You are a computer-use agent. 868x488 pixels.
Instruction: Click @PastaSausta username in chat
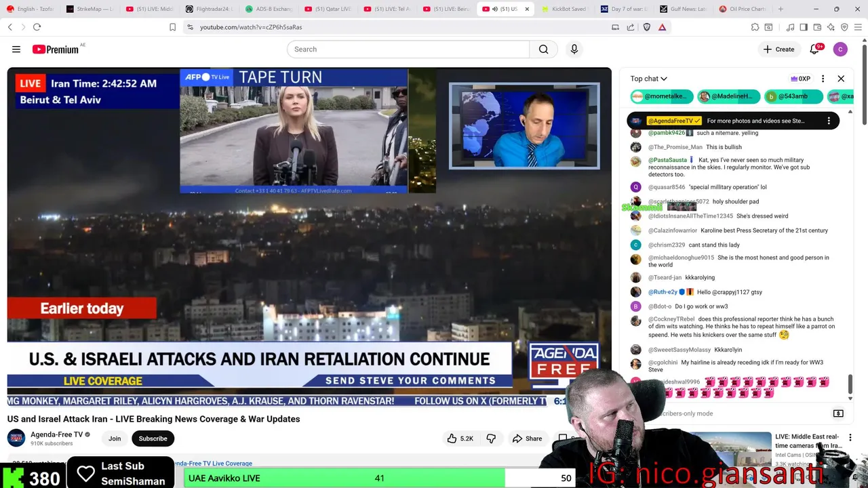coord(667,160)
